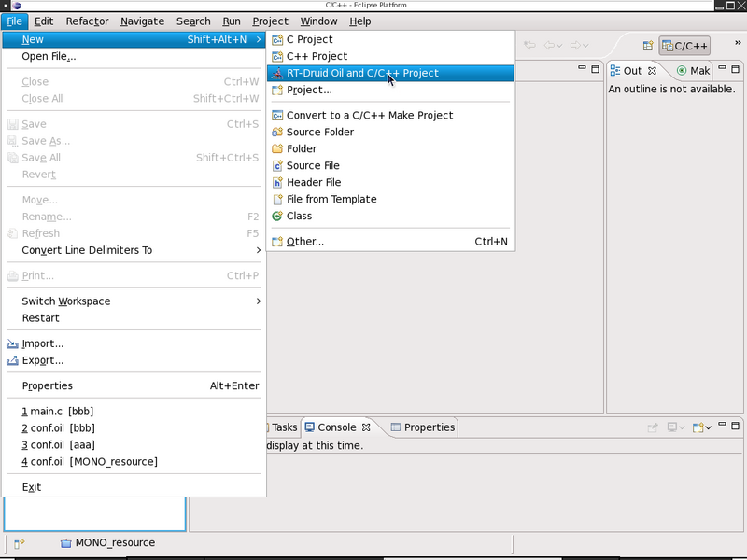The height and width of the screenshot is (560, 747).
Task: Open the Search menu
Action: tap(193, 21)
